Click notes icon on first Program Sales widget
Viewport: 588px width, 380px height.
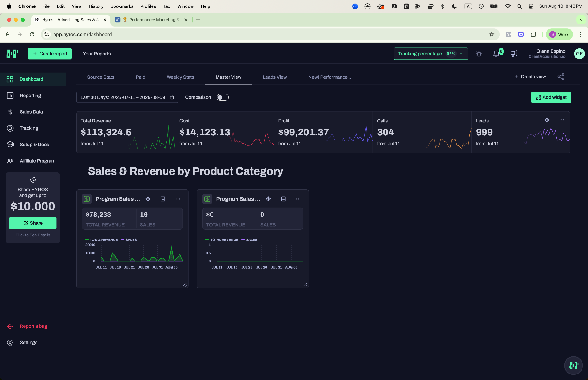click(x=163, y=199)
